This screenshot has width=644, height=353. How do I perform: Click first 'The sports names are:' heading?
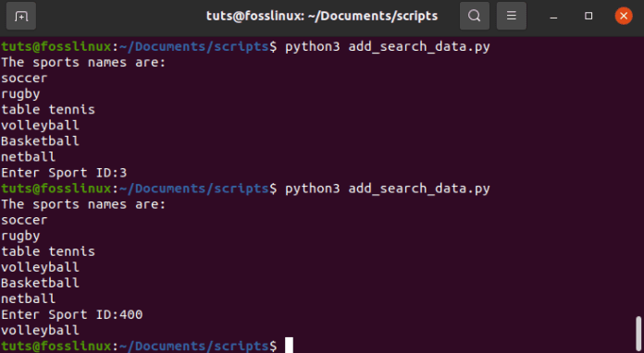point(83,62)
